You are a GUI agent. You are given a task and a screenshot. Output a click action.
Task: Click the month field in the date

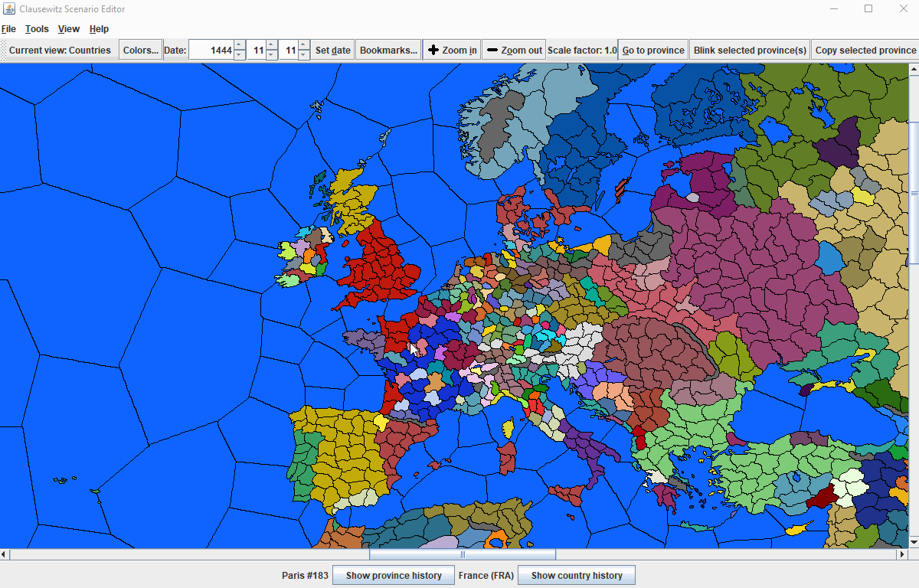(x=256, y=51)
